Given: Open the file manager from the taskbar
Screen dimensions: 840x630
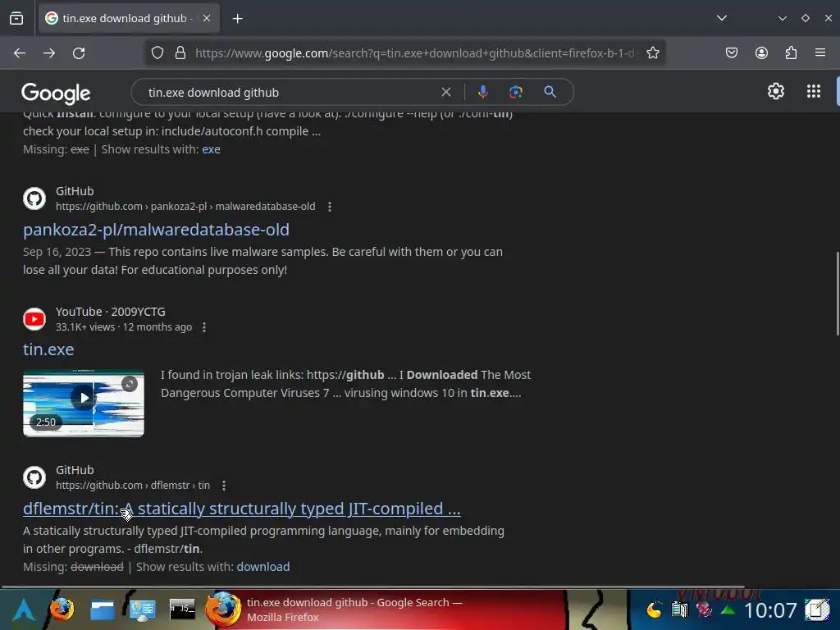Looking at the screenshot, I should (103, 610).
